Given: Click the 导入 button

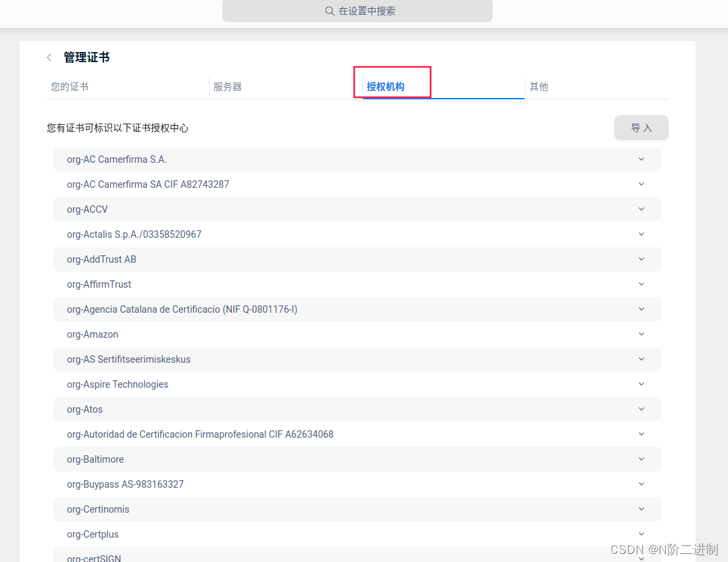Looking at the screenshot, I should (x=641, y=128).
